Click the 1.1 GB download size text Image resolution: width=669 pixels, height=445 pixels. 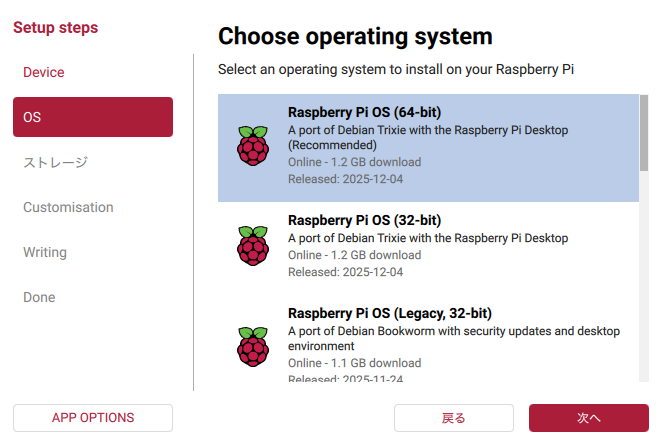(354, 363)
